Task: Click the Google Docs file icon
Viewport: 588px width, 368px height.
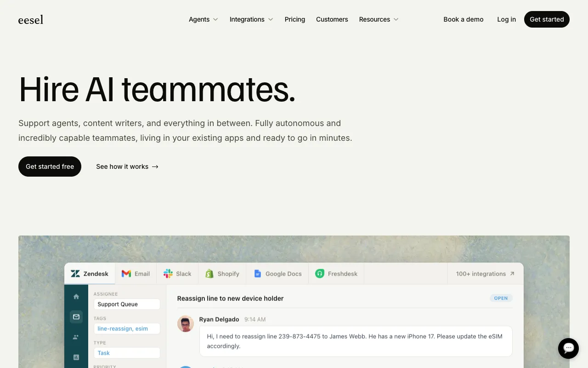Action: coord(258,274)
